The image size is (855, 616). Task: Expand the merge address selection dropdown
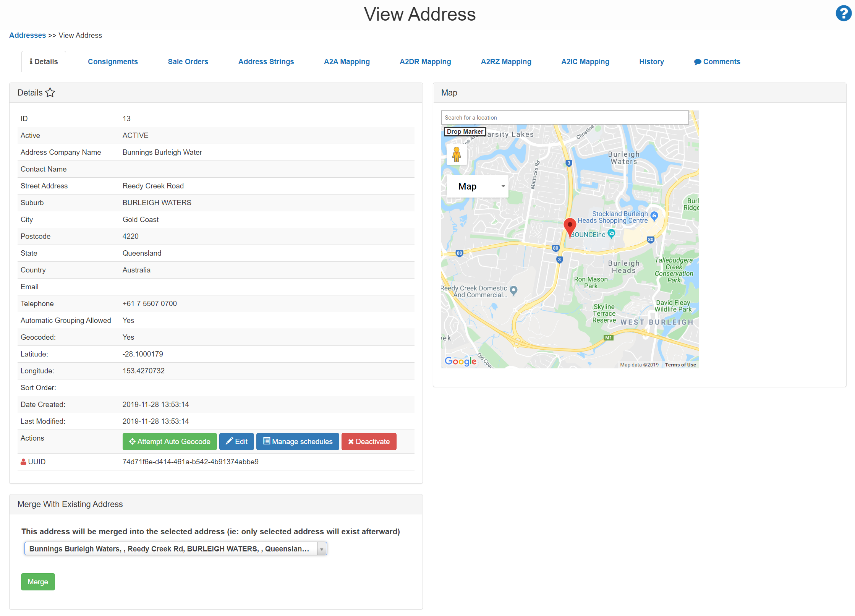[x=322, y=549]
